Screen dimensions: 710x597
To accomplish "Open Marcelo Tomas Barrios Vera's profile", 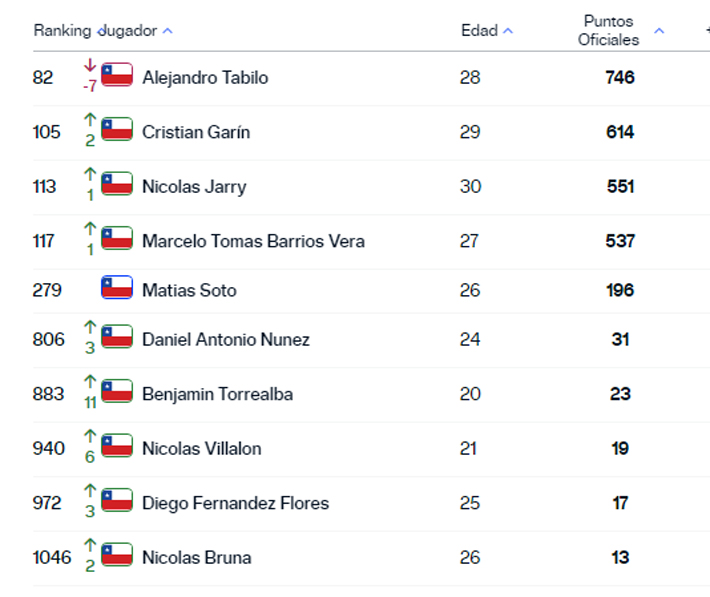I will [x=253, y=241].
